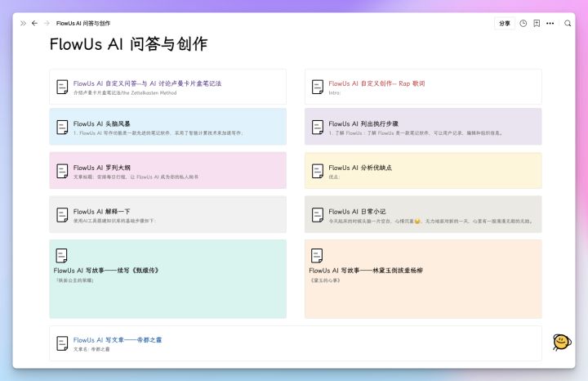Open the FlowUs AI 罗列大纲 page

(x=102, y=168)
